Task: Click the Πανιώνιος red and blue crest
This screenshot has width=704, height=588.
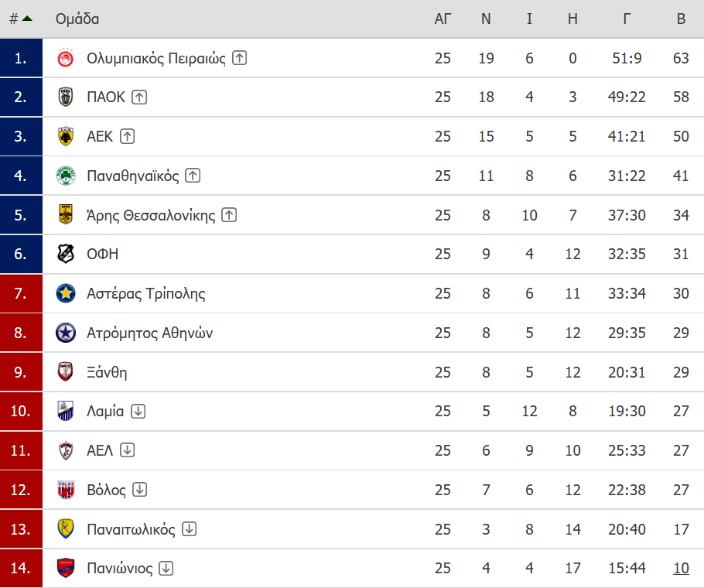Action: [x=66, y=568]
